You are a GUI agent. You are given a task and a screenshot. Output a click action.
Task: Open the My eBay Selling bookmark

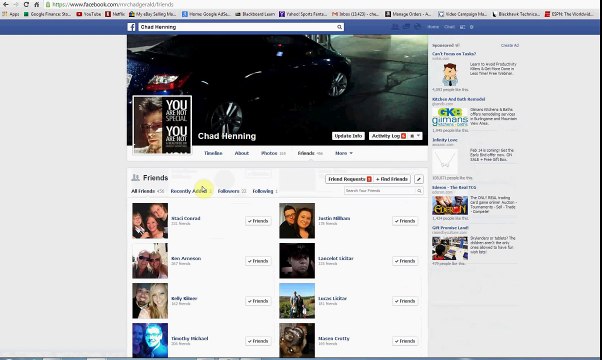153,14
